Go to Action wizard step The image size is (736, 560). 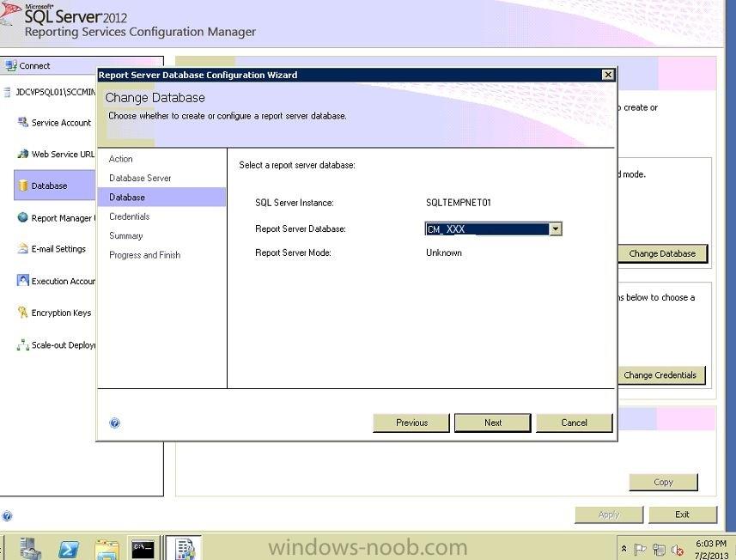(x=120, y=159)
